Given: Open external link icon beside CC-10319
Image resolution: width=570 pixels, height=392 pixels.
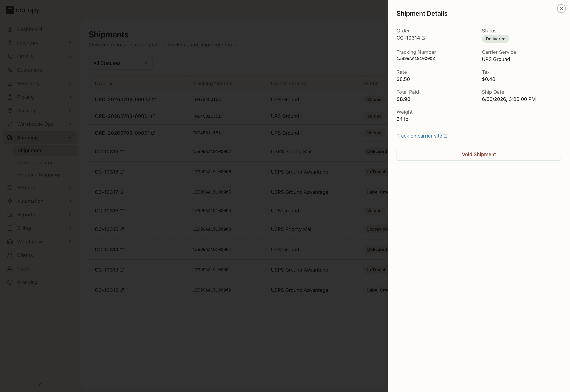Looking at the screenshot, I should pyautogui.click(x=122, y=152).
